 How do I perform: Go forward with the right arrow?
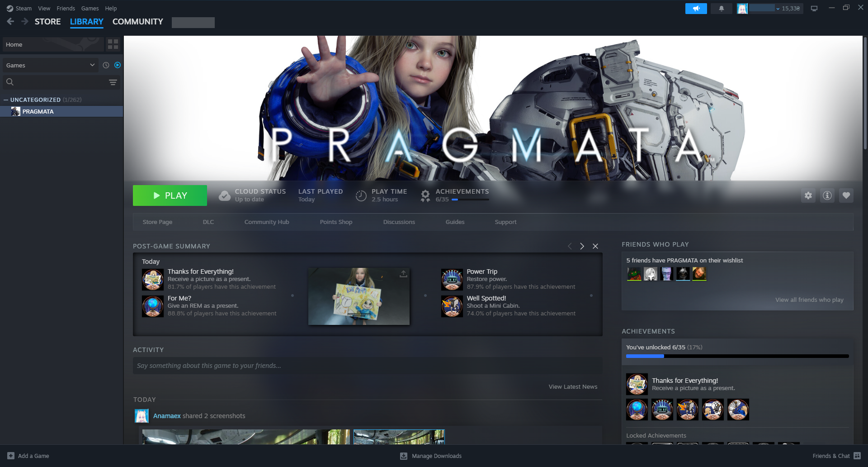pyautogui.click(x=25, y=21)
